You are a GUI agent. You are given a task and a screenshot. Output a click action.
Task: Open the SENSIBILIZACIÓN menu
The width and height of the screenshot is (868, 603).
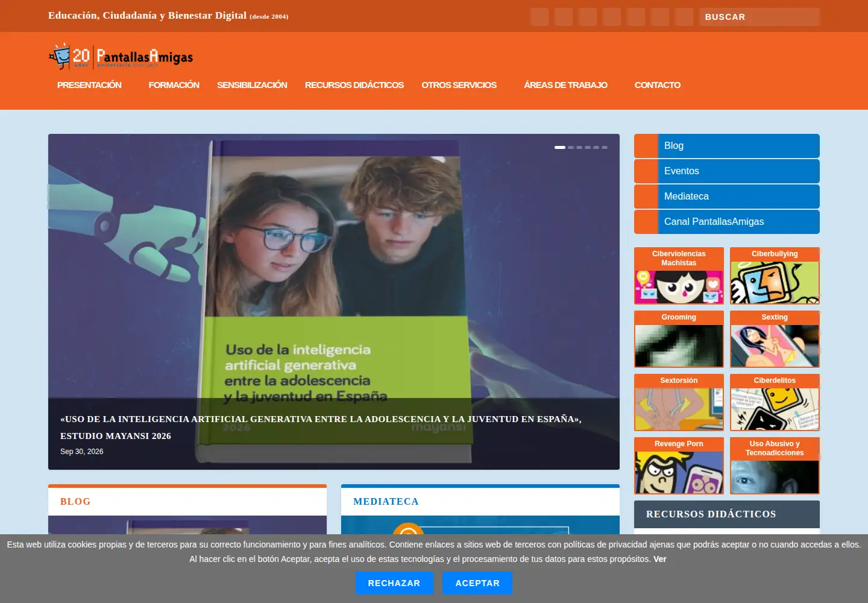pyautogui.click(x=252, y=85)
